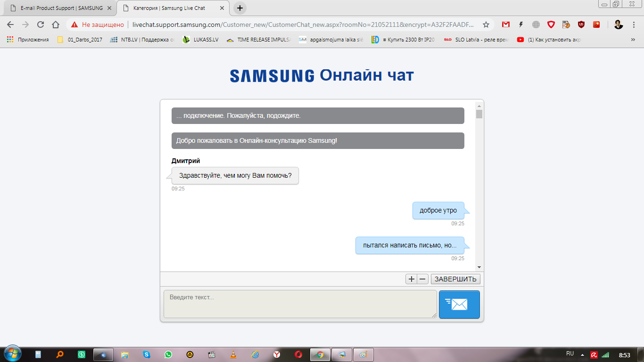Click the livechat URL address bar

pos(303,25)
